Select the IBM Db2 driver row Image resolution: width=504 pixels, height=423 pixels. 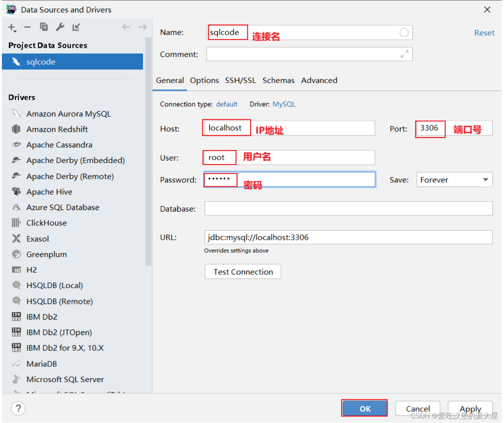(x=72, y=317)
